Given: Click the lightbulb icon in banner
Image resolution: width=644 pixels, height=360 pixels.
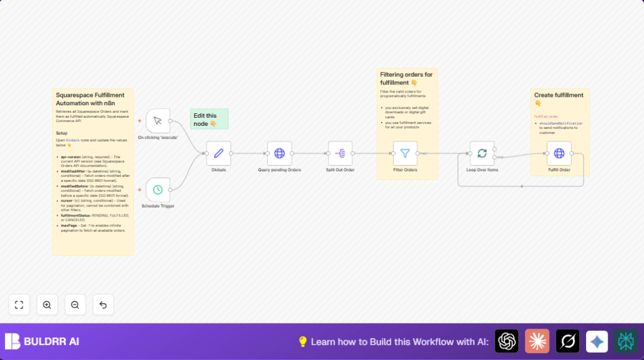Looking at the screenshot, I should (x=303, y=342).
